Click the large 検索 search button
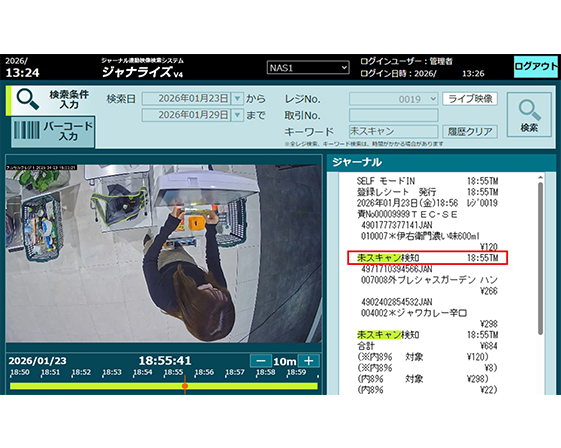561x448 pixels. (x=529, y=115)
